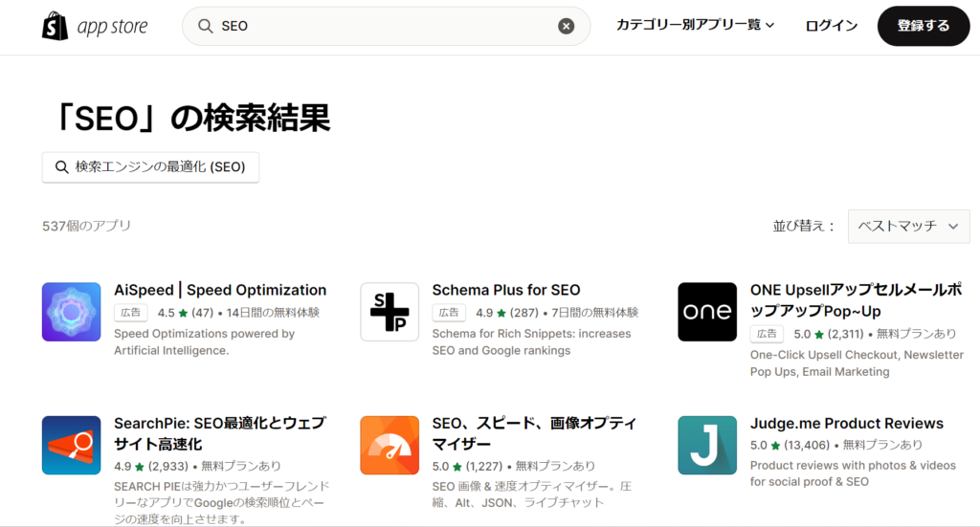
Task: Click the 4.9 rating of SearchPie
Action: pos(151,467)
